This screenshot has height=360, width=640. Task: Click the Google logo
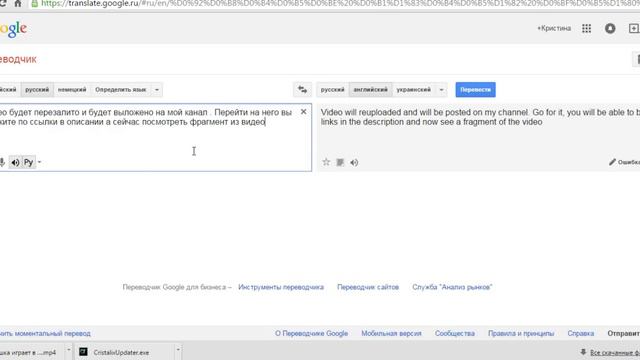tap(13, 29)
